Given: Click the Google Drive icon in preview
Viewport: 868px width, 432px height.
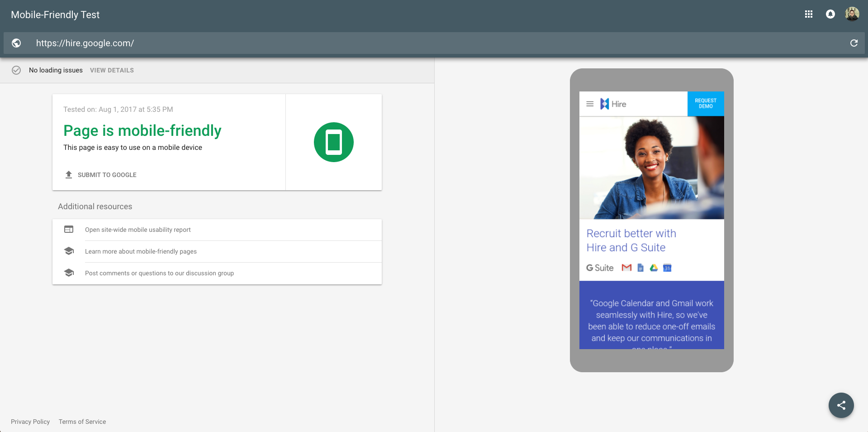Looking at the screenshot, I should click(654, 268).
